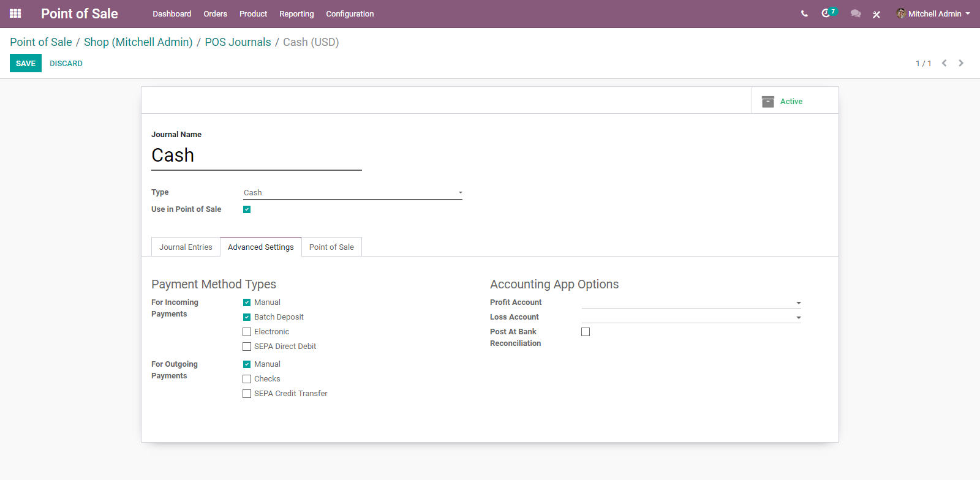Open the Reporting menu

(x=296, y=13)
